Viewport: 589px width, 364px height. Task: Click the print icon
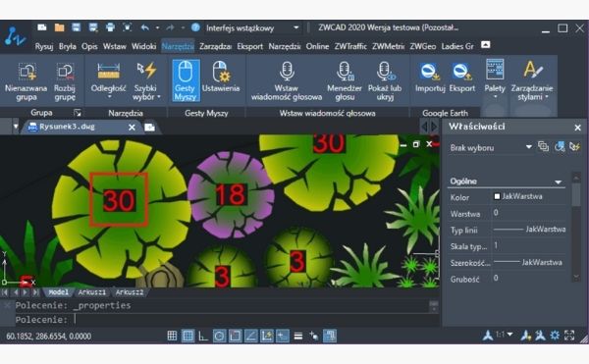(110, 27)
